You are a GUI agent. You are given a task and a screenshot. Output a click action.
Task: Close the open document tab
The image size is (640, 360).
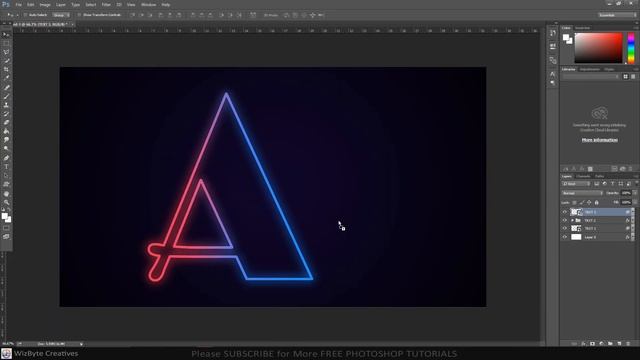tap(73, 24)
